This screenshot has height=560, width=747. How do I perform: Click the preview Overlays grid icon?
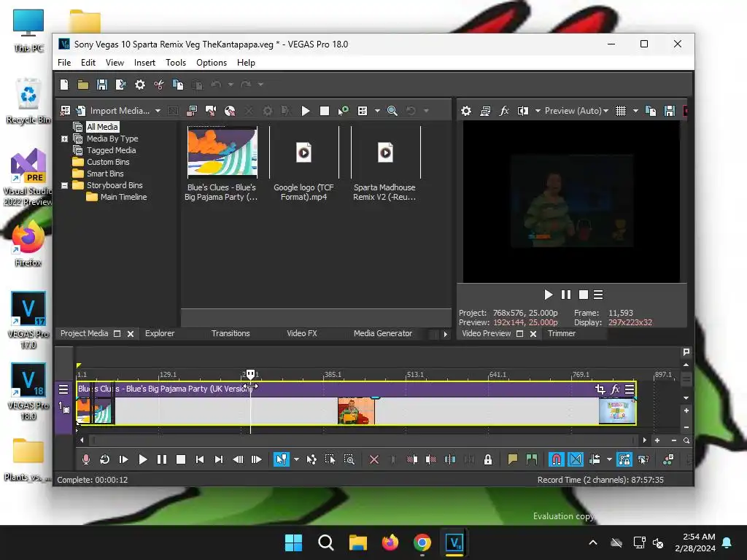621,111
